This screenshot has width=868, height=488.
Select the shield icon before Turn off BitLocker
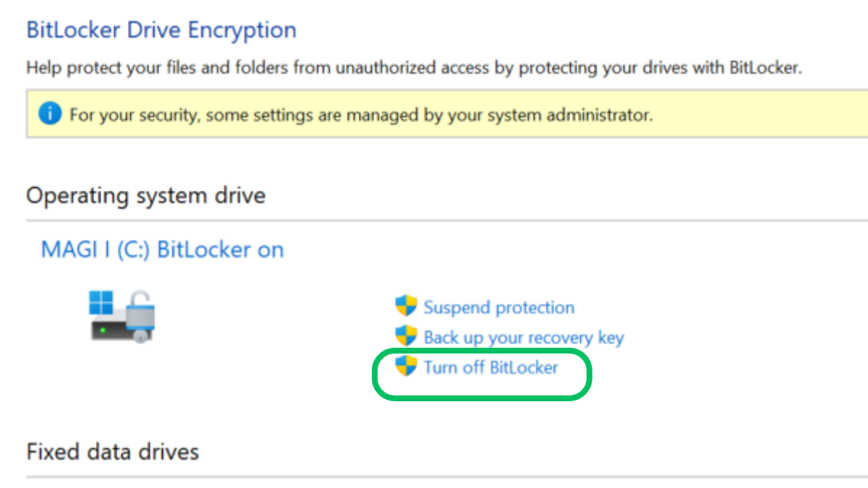coord(406,367)
